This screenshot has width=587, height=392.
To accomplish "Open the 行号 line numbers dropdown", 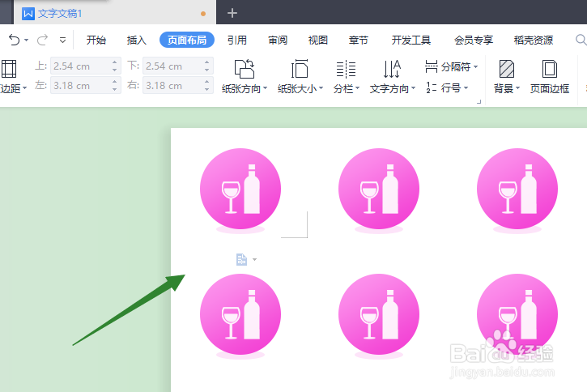I will point(447,87).
